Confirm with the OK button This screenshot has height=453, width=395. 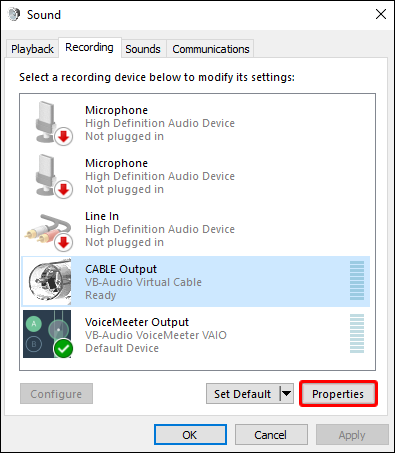point(190,435)
